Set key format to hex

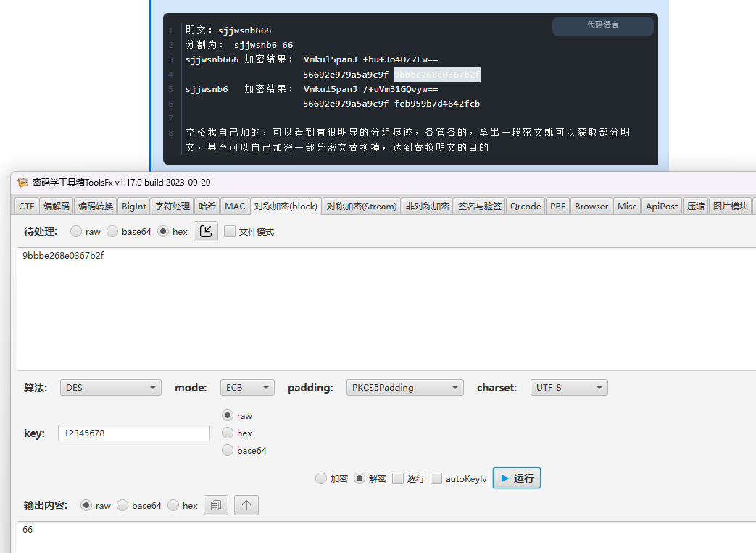(x=228, y=433)
